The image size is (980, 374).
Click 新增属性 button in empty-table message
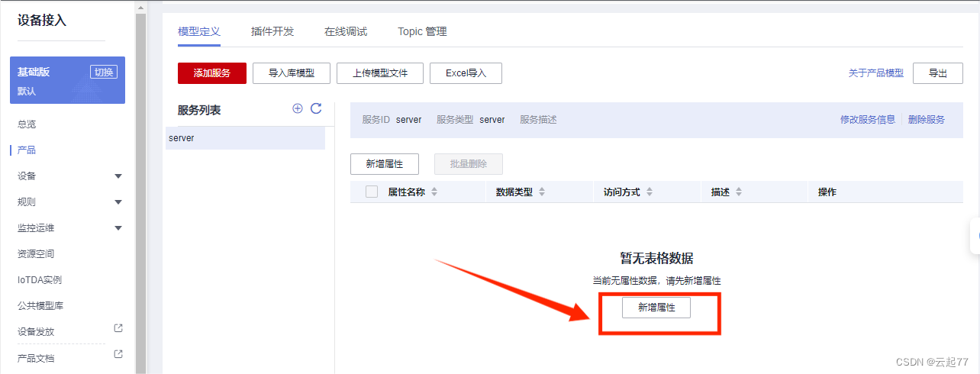point(656,308)
